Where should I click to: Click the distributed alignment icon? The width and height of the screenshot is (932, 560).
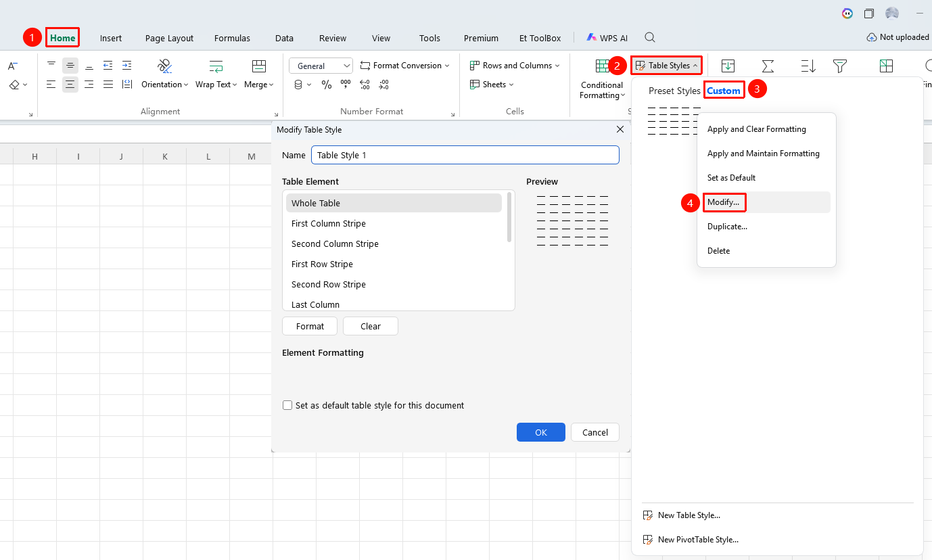pos(127,85)
